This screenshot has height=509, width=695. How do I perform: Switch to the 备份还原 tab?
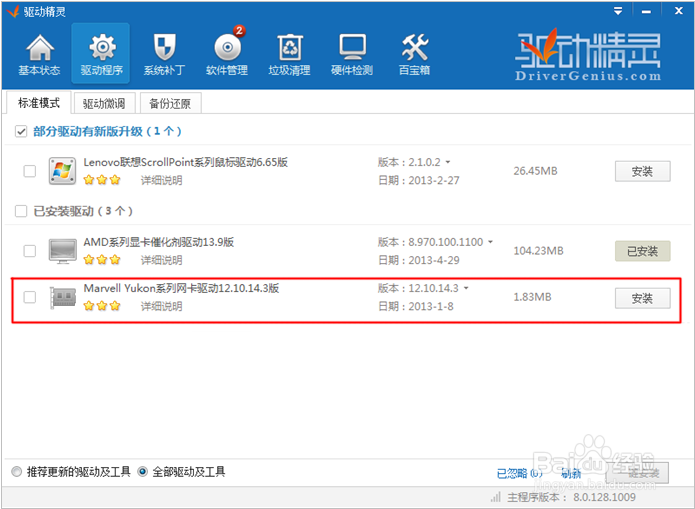tap(170, 103)
